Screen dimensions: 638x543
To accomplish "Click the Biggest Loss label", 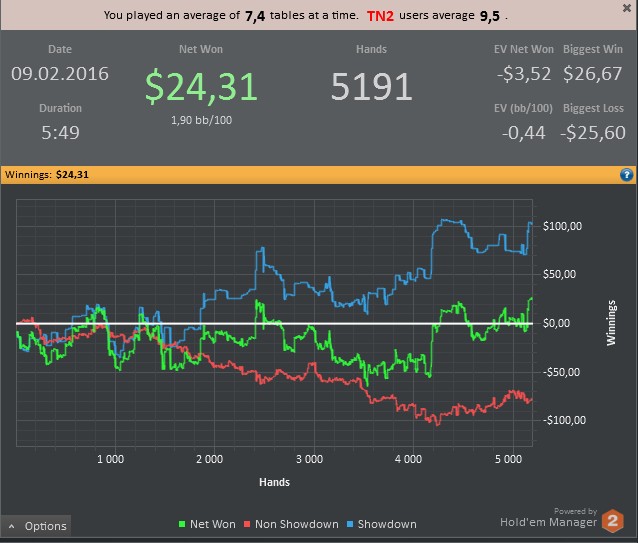I will [x=593, y=108].
